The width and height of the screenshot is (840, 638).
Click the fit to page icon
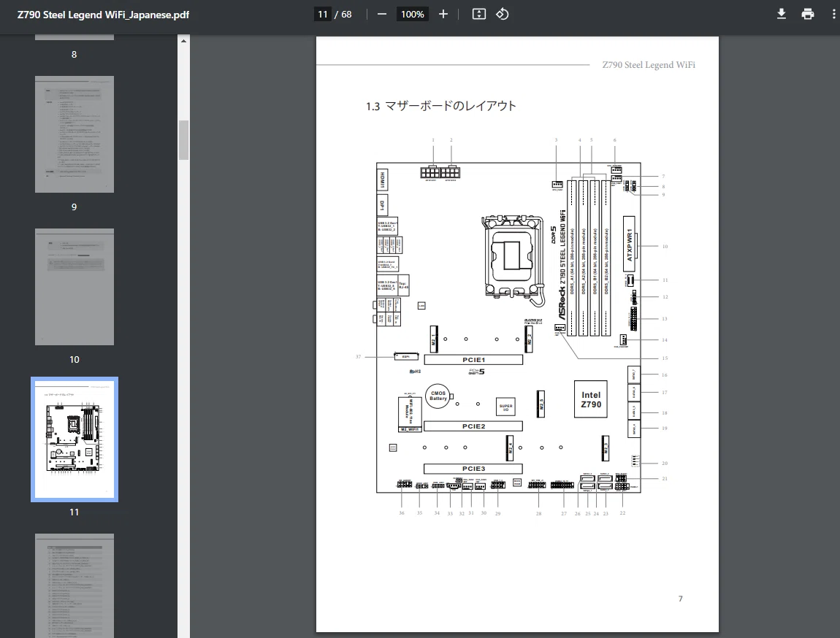479,15
